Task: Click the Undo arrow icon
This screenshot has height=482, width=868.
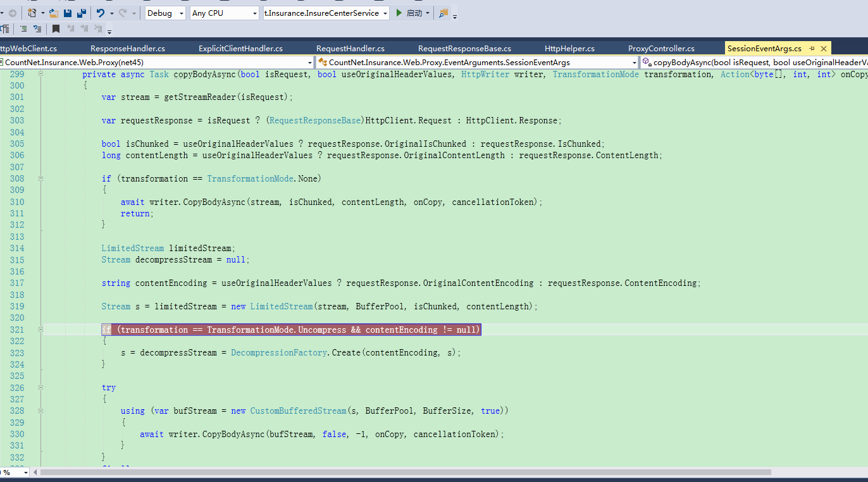Action: (101, 13)
